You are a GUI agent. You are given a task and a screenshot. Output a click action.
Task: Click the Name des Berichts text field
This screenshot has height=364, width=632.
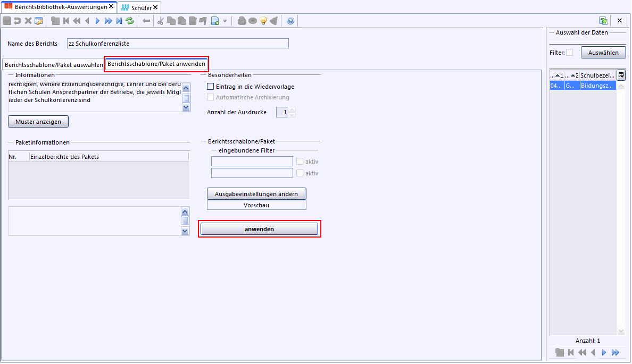pos(178,44)
